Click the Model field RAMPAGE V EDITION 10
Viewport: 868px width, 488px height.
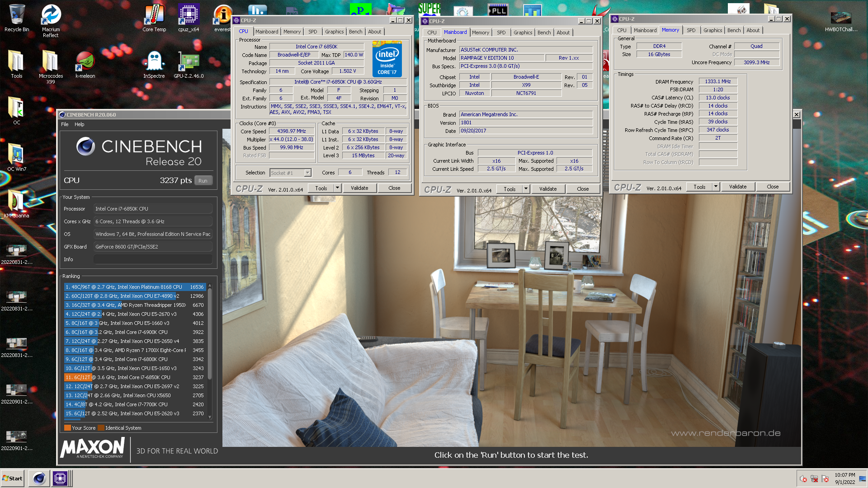501,58
